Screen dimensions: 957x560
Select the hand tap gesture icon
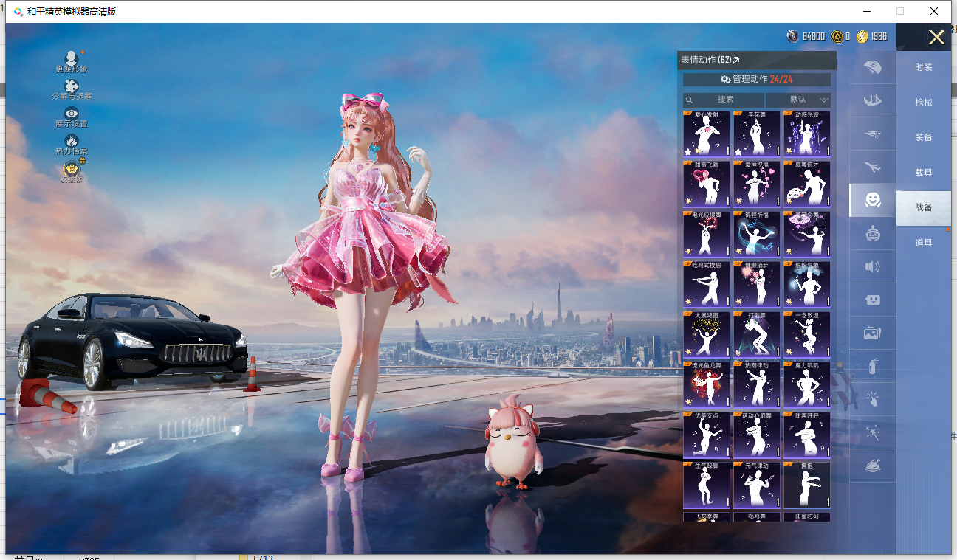[873, 399]
